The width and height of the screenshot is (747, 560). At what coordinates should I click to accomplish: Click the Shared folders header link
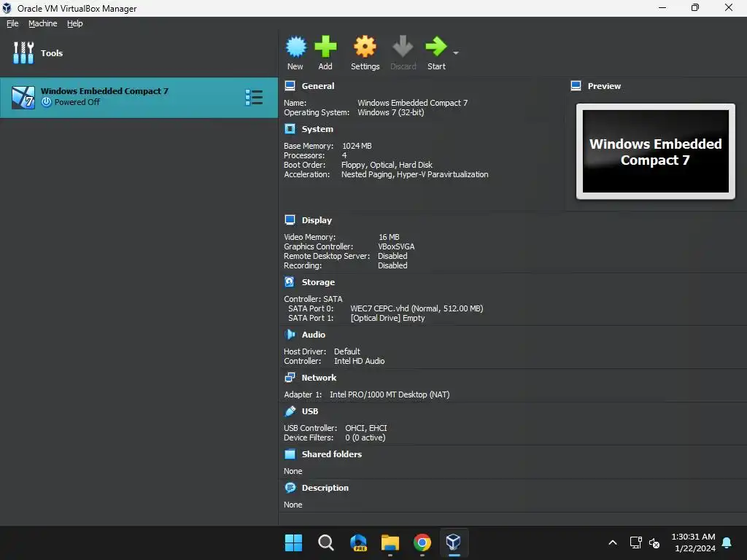coord(332,454)
